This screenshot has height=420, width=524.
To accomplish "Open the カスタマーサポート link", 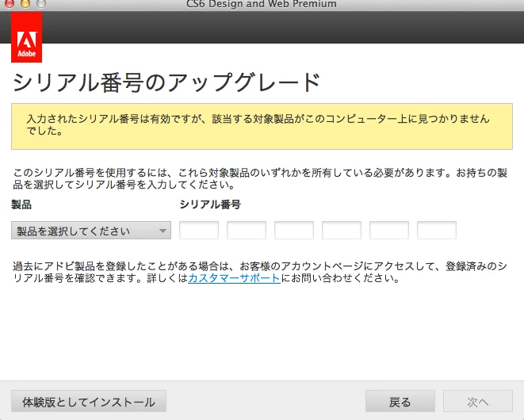I will [234, 278].
